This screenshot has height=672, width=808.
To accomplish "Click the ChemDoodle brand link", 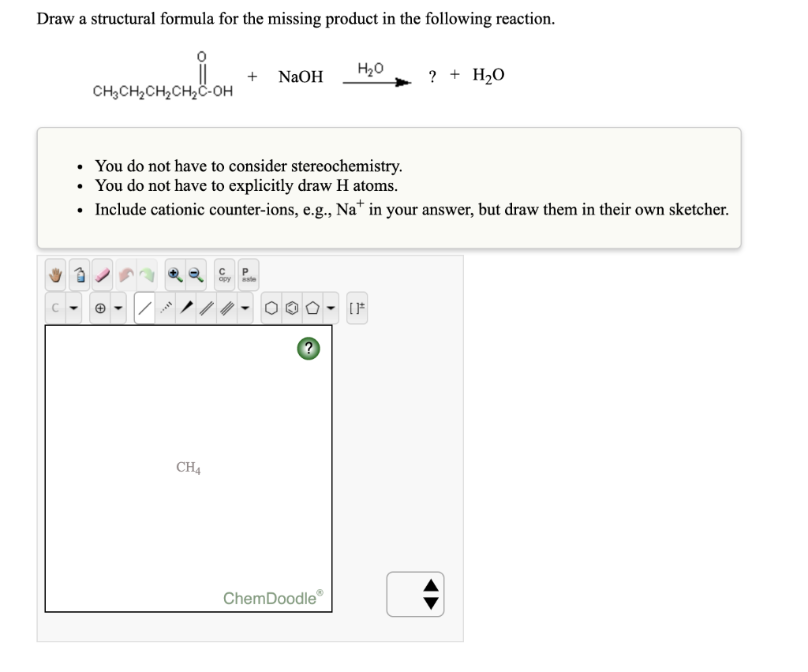I will 271,599.
